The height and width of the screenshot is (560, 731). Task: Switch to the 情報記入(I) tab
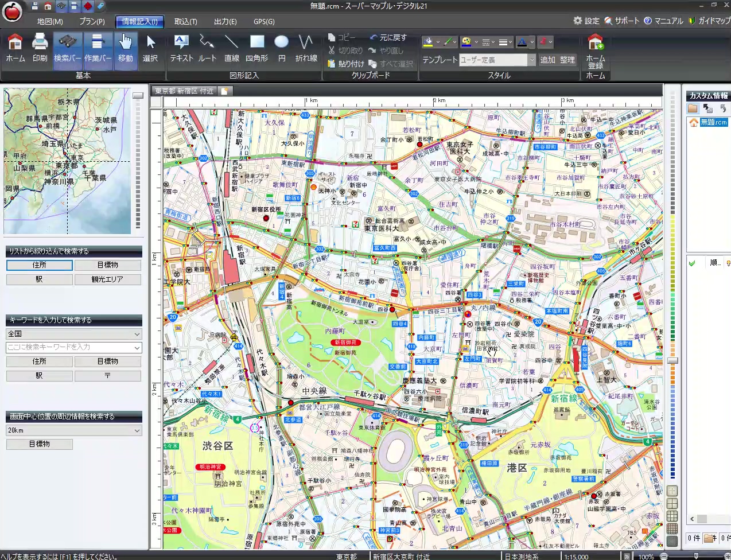click(x=140, y=21)
